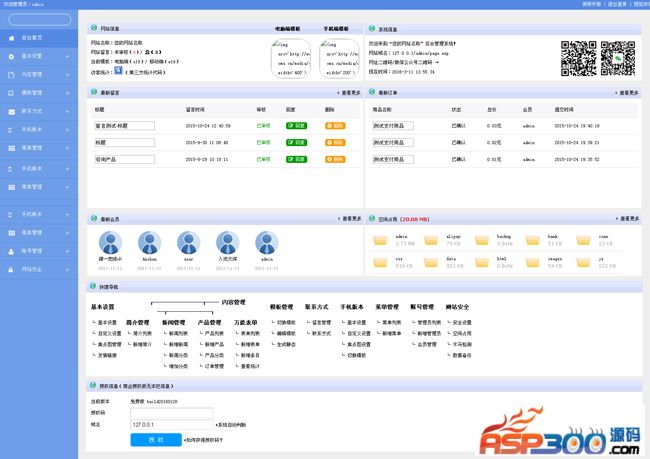Click the blue 授权 button
Screen dimensions: 650x459
[156, 438]
